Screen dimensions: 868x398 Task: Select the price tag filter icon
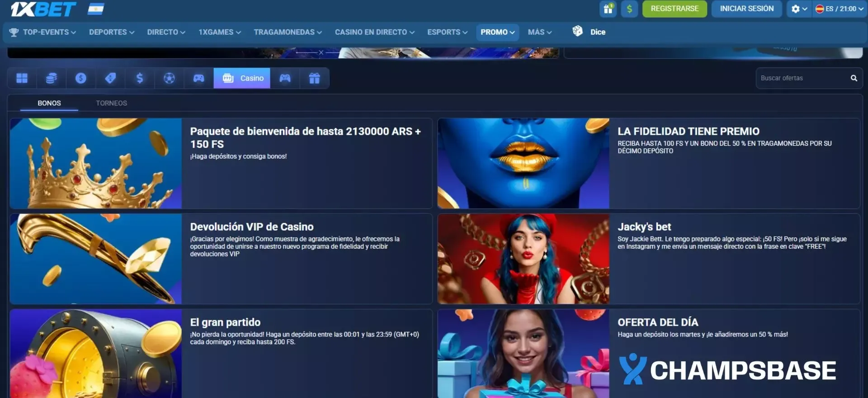coord(110,78)
